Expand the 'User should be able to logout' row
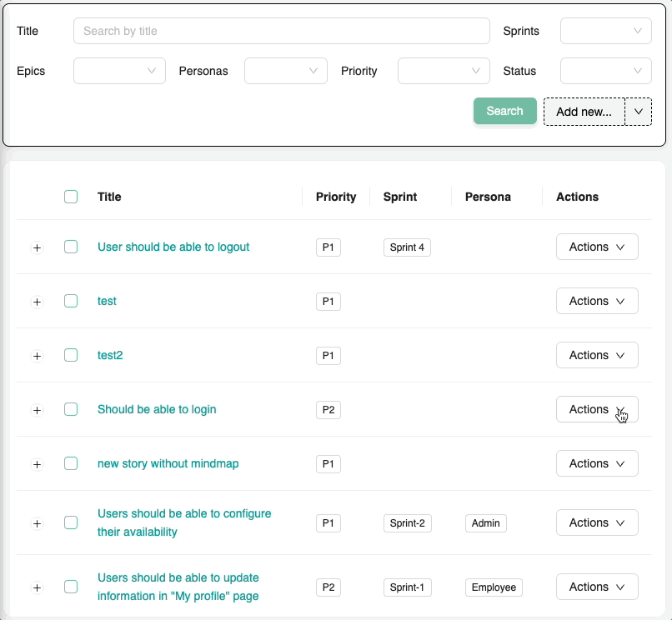 click(37, 247)
